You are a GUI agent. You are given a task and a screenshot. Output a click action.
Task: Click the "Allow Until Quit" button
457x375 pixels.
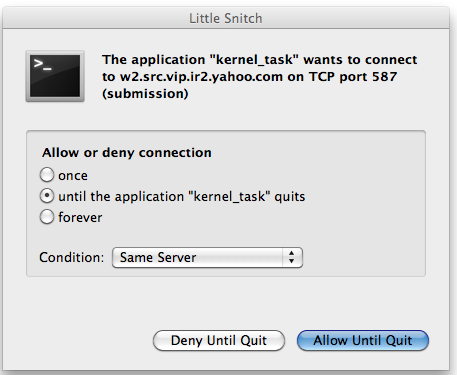click(x=363, y=340)
